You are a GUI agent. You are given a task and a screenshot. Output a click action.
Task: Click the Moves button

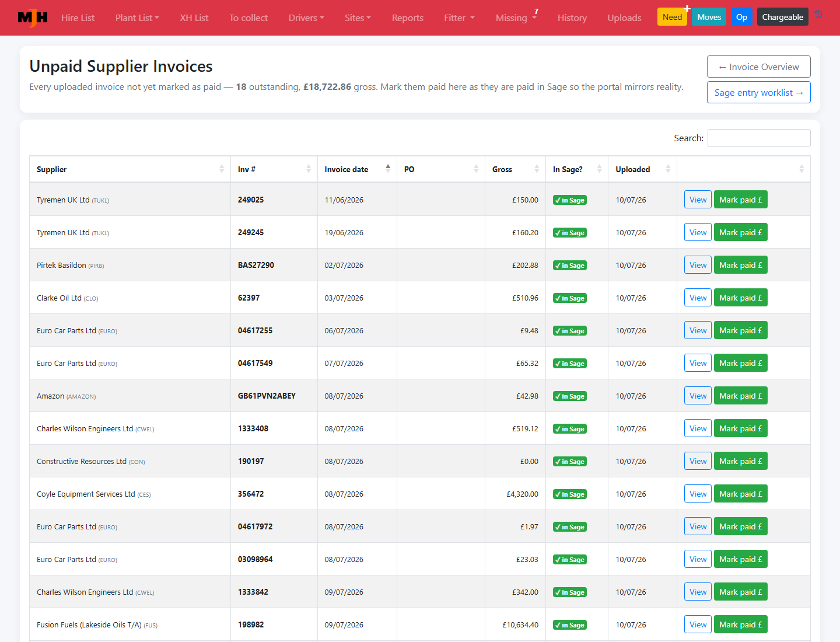pos(709,17)
